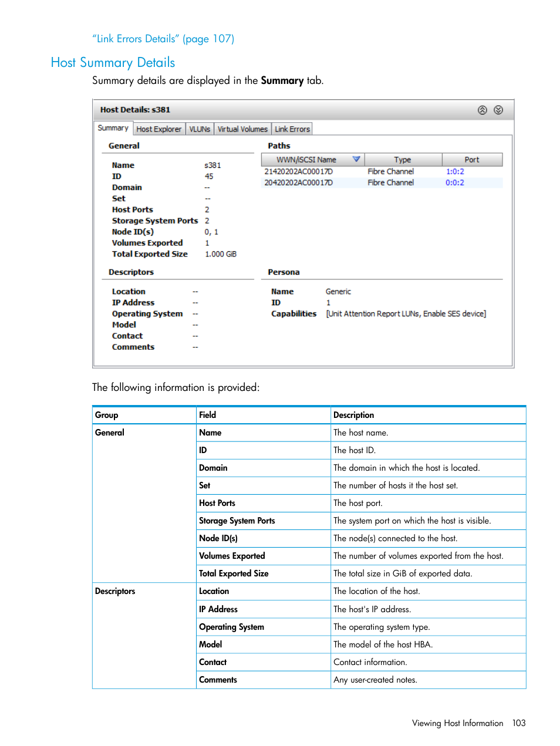Viewport: 560px width, 746px height.
Task: Open port link 1:0:2
Action: pos(455,171)
